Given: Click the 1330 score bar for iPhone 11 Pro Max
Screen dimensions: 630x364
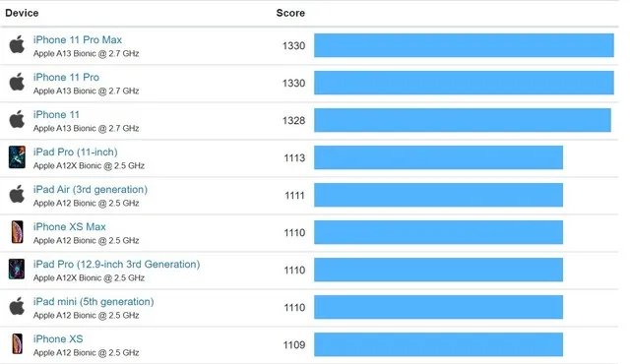Looking at the screenshot, I should (464, 45).
